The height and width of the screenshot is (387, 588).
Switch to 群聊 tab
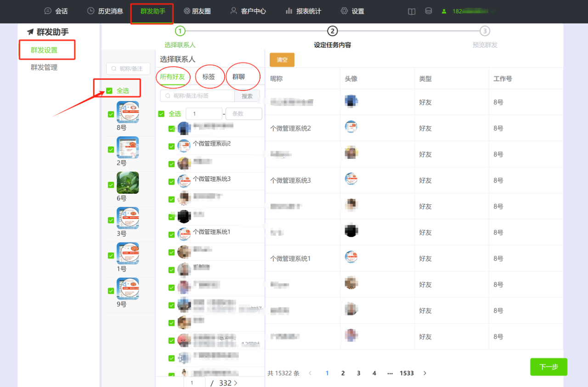coord(239,77)
